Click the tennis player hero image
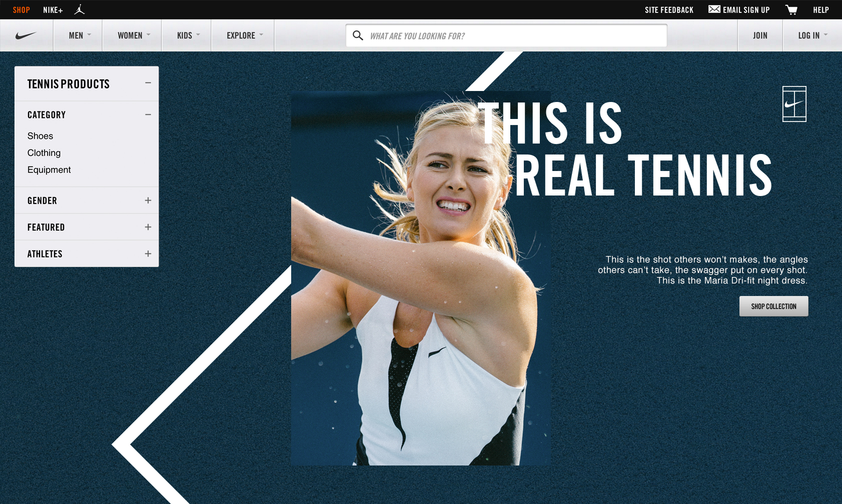The width and height of the screenshot is (842, 504). point(420,278)
